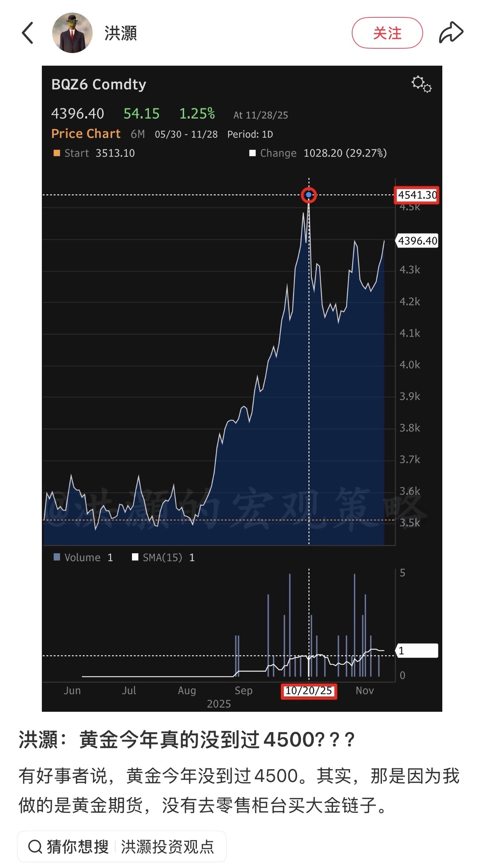Select the 4541.30 price label
The height and width of the screenshot is (868, 480).
(x=417, y=195)
